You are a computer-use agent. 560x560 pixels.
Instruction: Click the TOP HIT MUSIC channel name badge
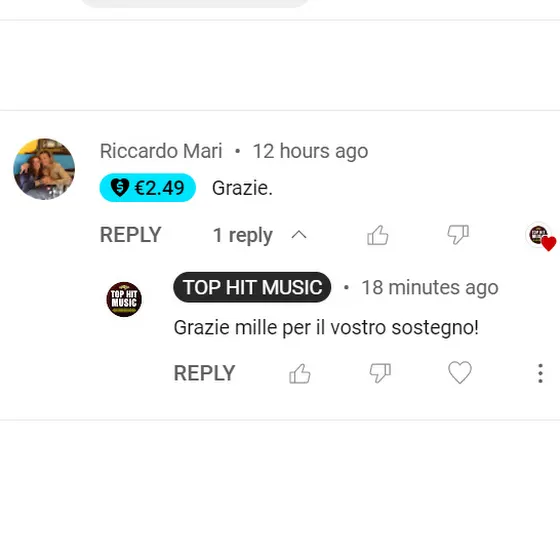pyautogui.click(x=252, y=287)
